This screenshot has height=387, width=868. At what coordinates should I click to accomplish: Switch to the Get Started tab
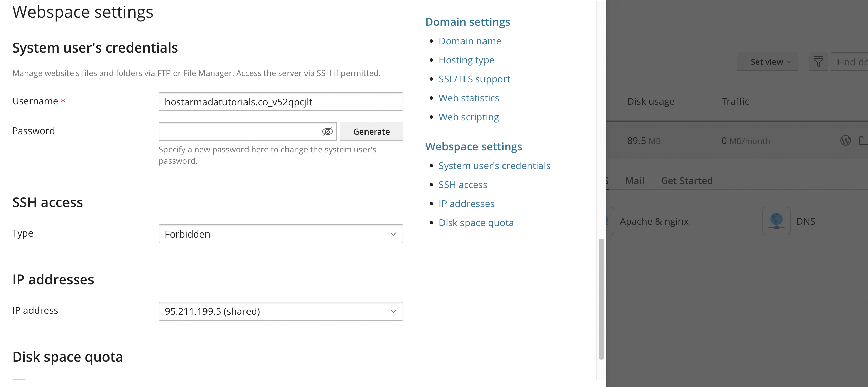[687, 181]
